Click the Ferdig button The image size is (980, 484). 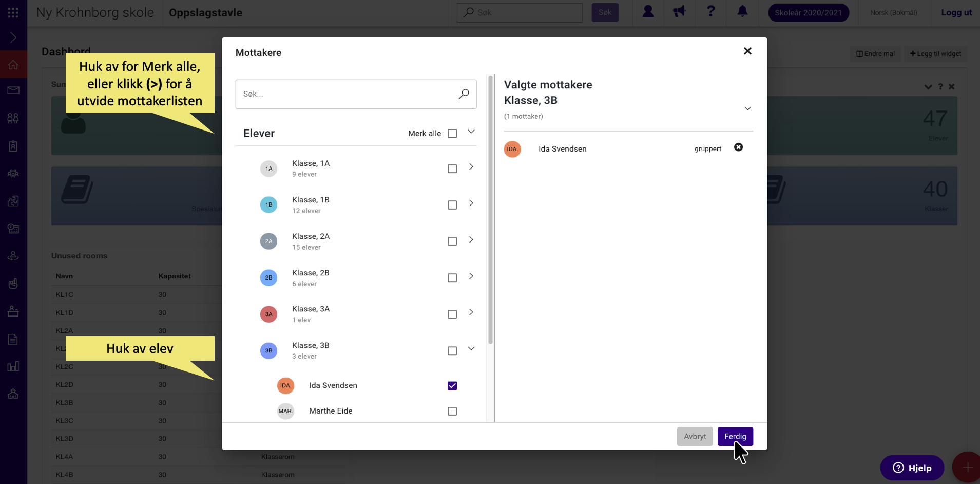pos(735,437)
